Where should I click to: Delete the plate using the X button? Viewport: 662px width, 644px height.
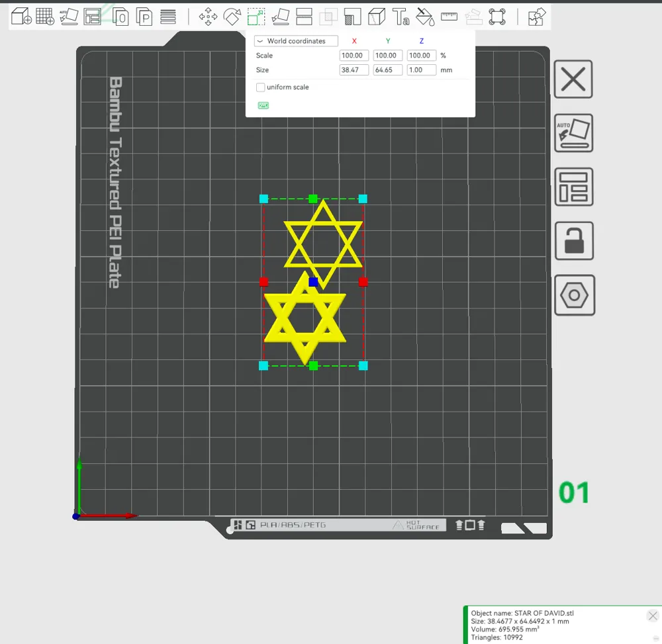pyautogui.click(x=573, y=79)
